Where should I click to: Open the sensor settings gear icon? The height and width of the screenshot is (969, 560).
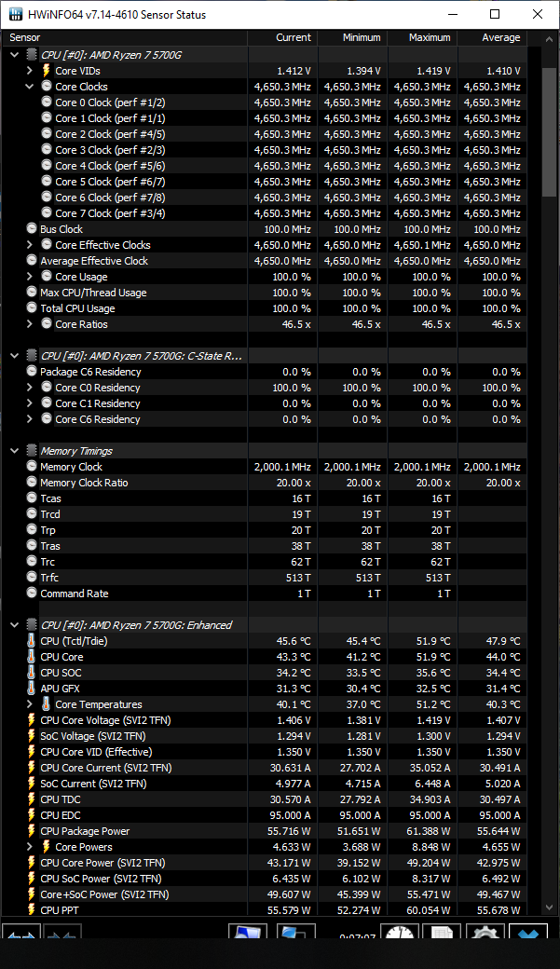(484, 935)
